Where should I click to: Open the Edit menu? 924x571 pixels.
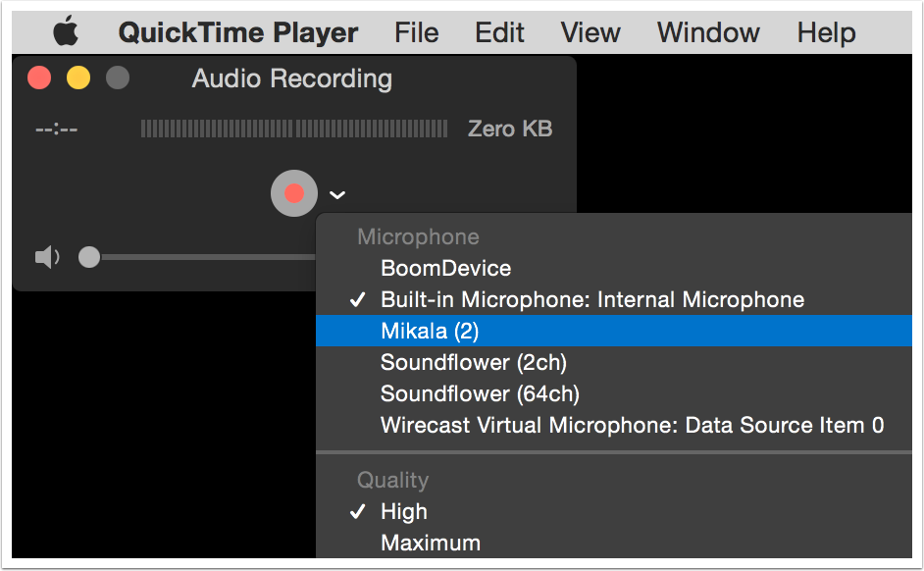[x=499, y=32]
